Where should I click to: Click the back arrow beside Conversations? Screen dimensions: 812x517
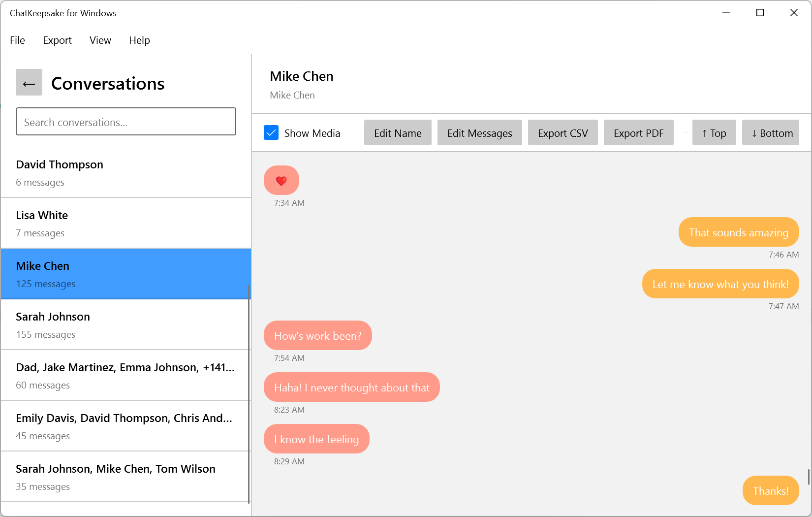29,82
